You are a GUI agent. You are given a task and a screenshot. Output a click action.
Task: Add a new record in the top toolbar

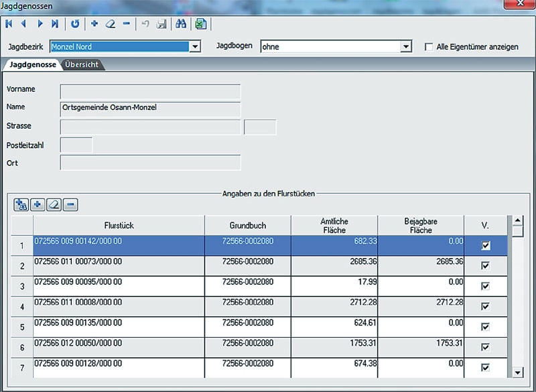pos(94,23)
